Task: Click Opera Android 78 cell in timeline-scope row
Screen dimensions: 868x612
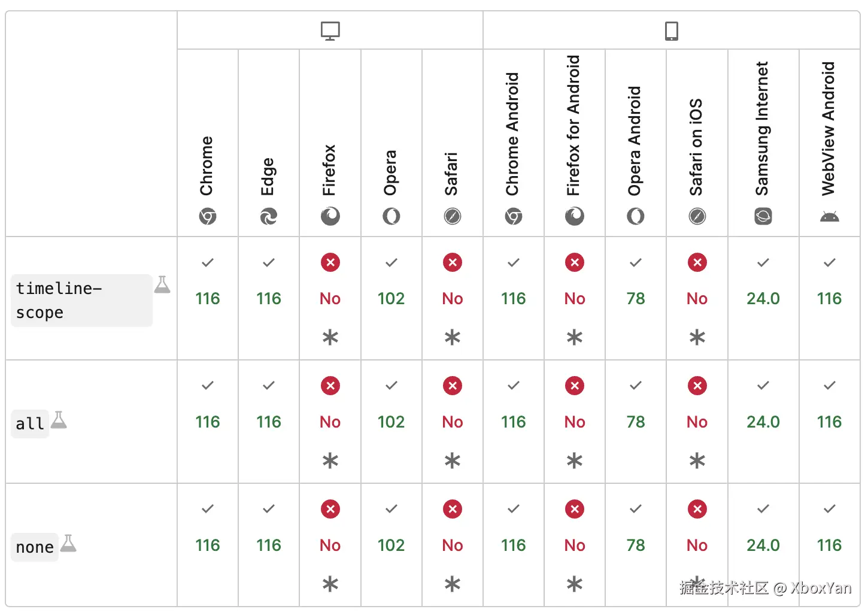Action: 636,298
